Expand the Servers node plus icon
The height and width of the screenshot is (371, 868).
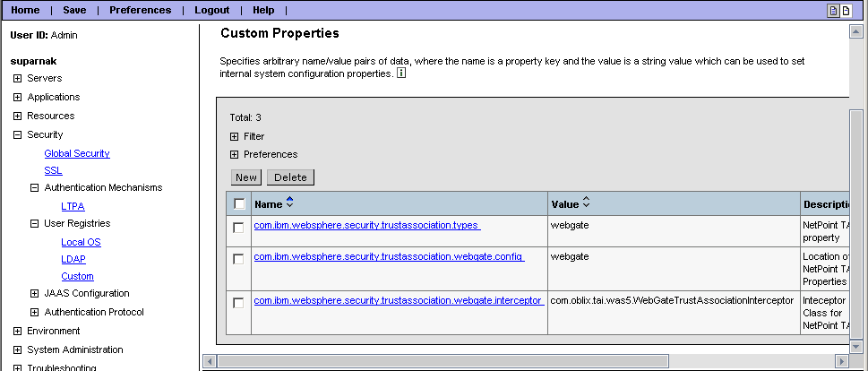coord(17,79)
